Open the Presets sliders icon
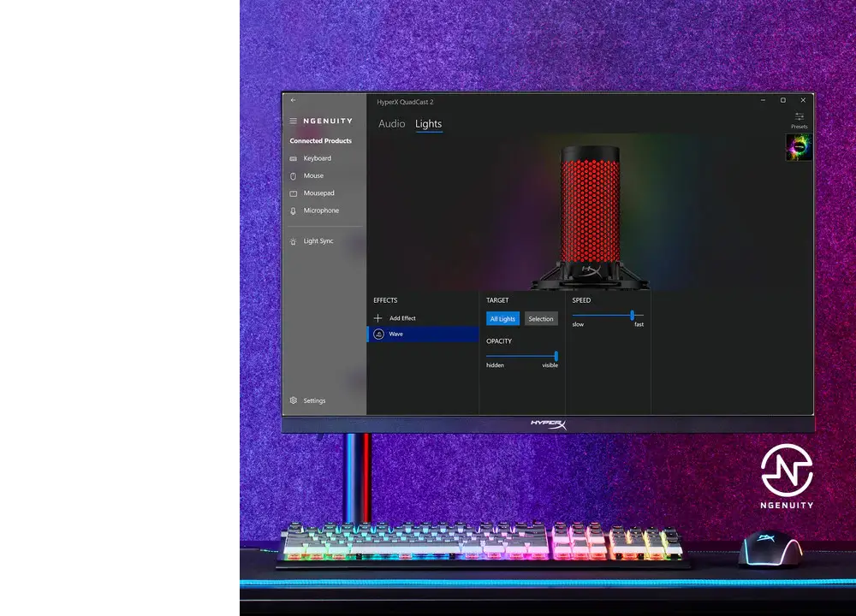 [x=800, y=116]
